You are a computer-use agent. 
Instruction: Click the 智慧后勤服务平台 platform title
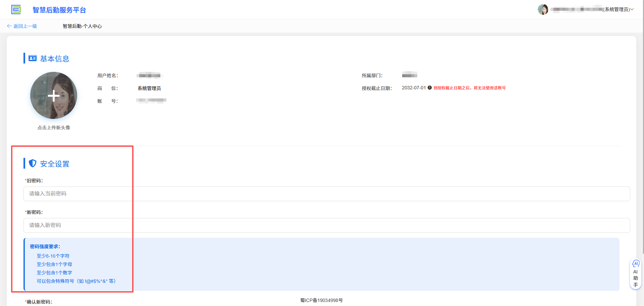pos(59,10)
